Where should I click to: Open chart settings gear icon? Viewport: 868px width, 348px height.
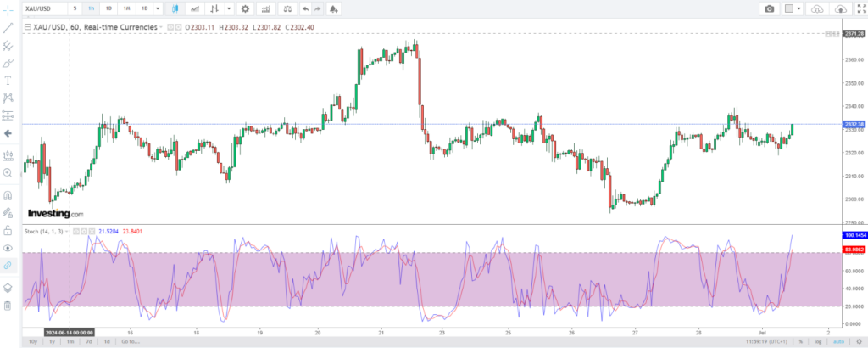[x=245, y=8]
